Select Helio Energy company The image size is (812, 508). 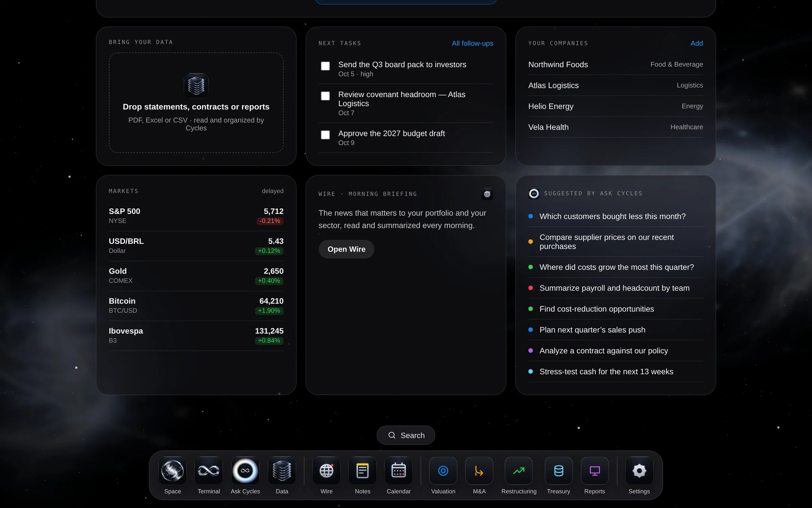[x=616, y=106]
